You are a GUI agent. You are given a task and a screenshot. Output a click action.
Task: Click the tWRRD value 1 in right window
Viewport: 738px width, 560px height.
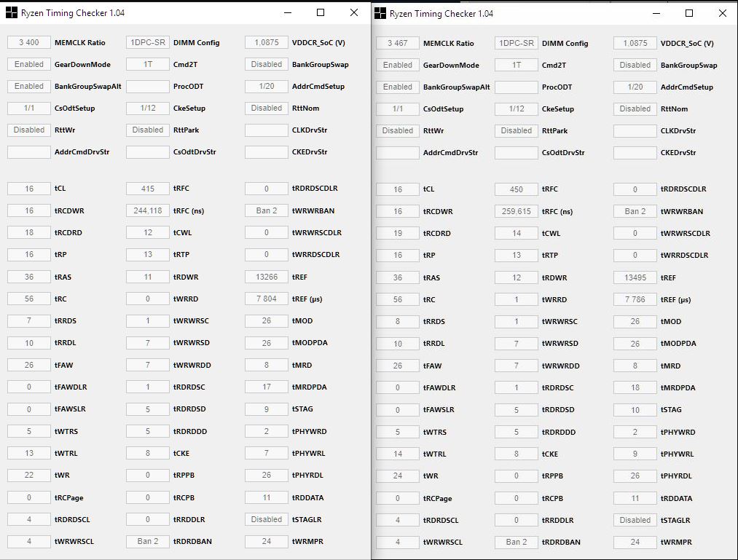517,300
